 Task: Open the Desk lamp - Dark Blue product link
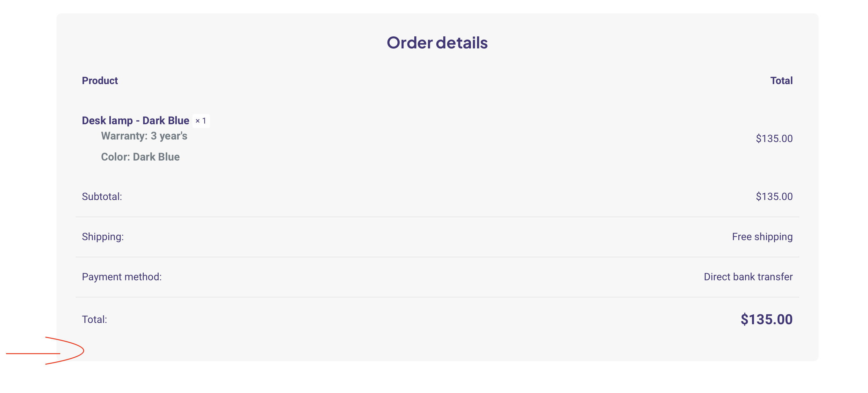pyautogui.click(x=135, y=121)
